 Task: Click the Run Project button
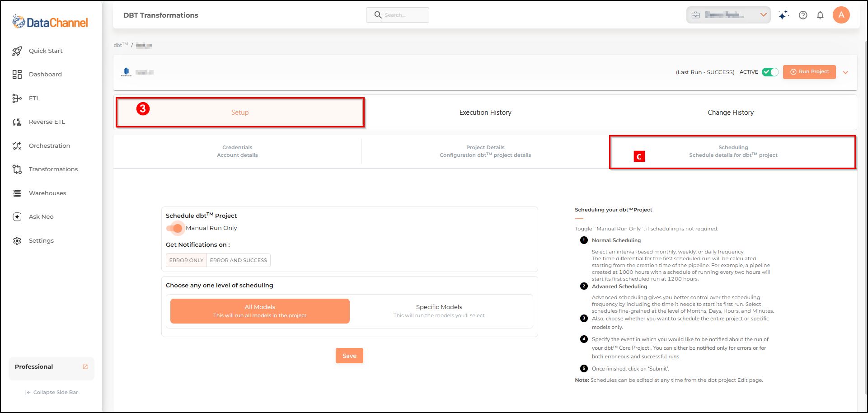(x=809, y=72)
